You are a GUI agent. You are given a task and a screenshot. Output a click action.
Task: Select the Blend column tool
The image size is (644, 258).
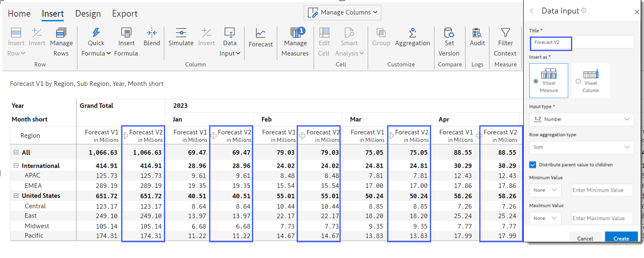click(152, 33)
